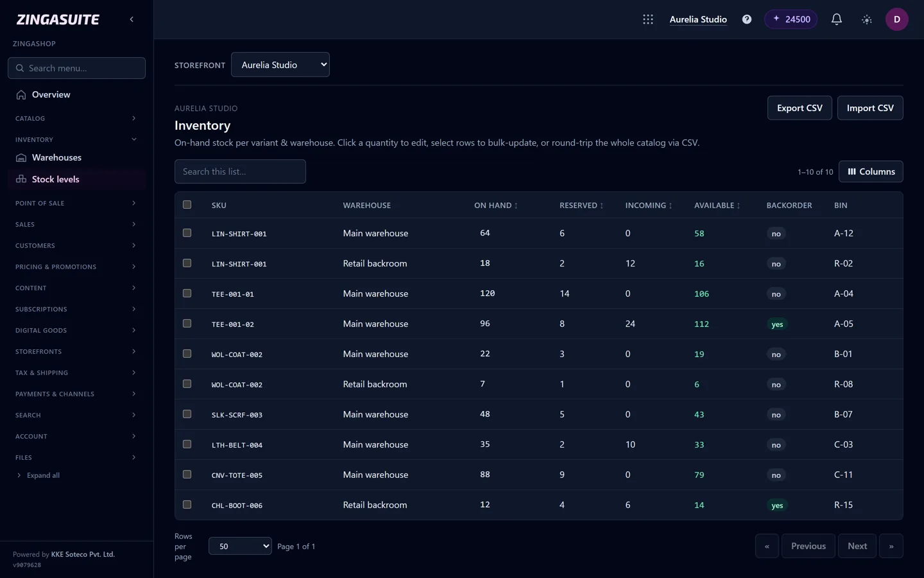Select the TEE-001-02 row checkbox

187,324
